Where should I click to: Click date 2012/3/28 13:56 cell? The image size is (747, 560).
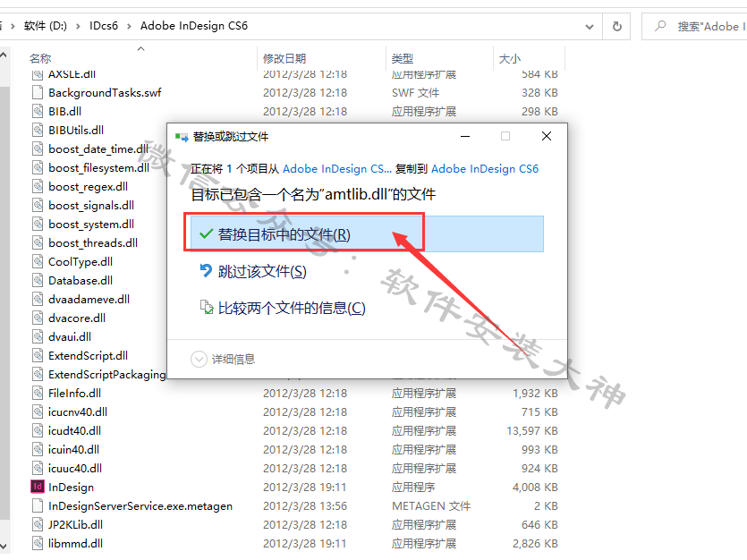(x=305, y=505)
